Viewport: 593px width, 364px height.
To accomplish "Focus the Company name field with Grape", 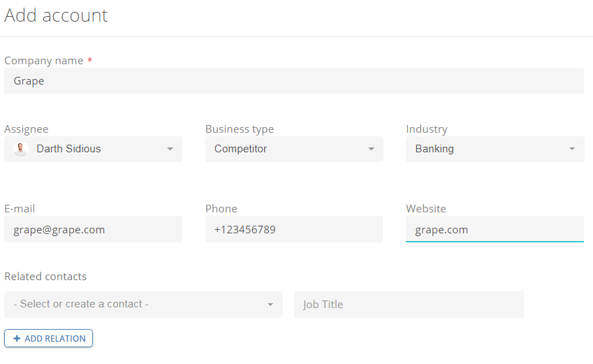I will click(294, 80).
